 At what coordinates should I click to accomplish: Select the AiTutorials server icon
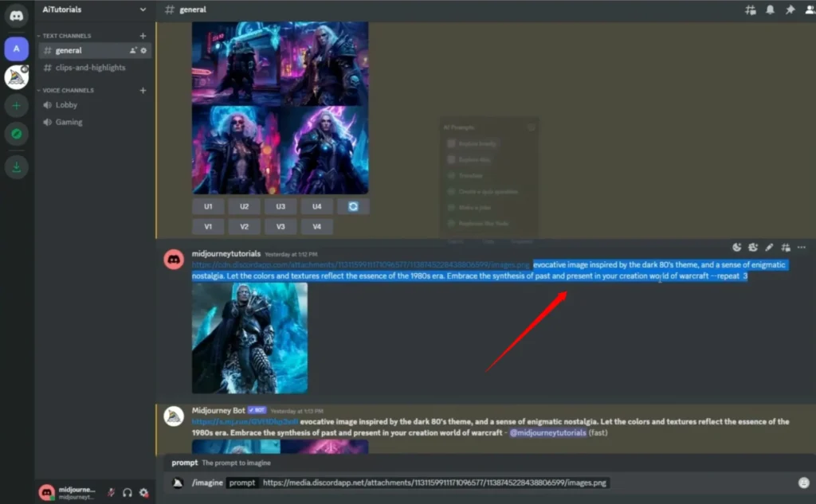click(x=16, y=49)
